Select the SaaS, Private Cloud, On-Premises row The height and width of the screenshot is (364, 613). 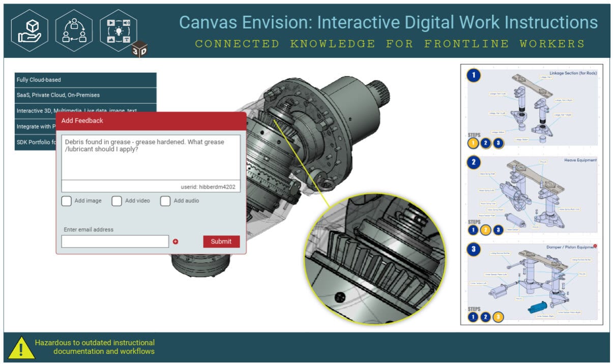85,95
